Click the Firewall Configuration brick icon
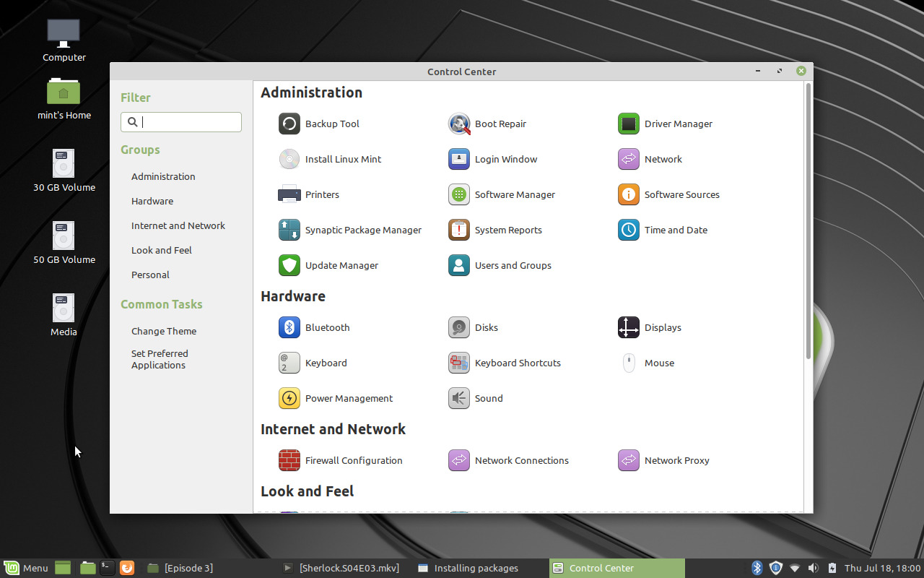 [x=289, y=460]
